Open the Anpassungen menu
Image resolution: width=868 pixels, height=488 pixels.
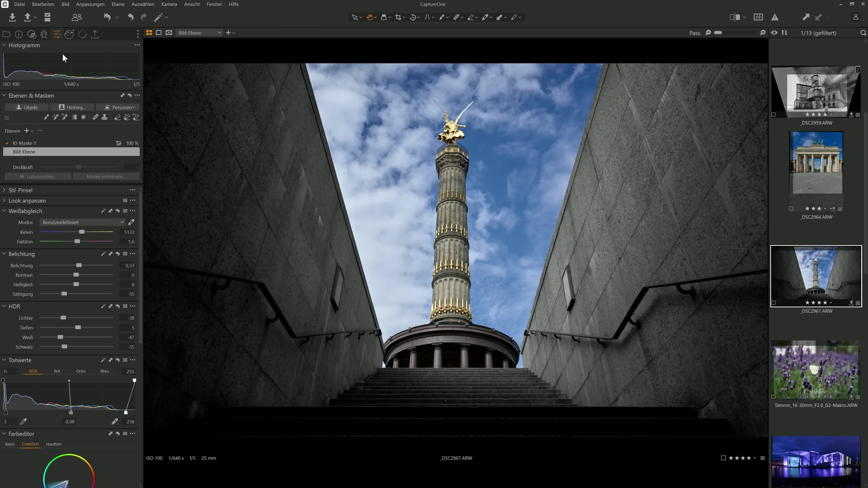[90, 4]
